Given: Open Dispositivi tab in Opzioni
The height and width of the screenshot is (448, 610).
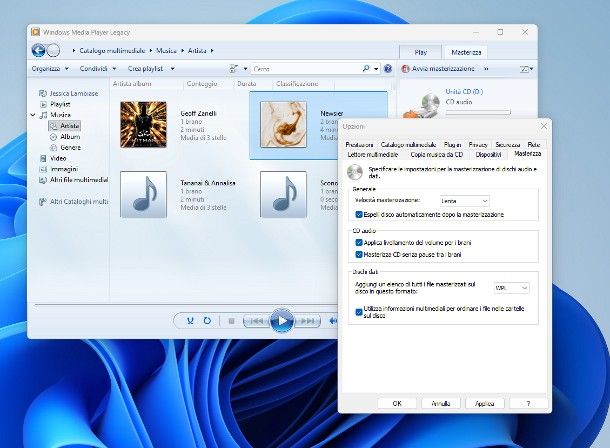Looking at the screenshot, I should click(x=488, y=154).
